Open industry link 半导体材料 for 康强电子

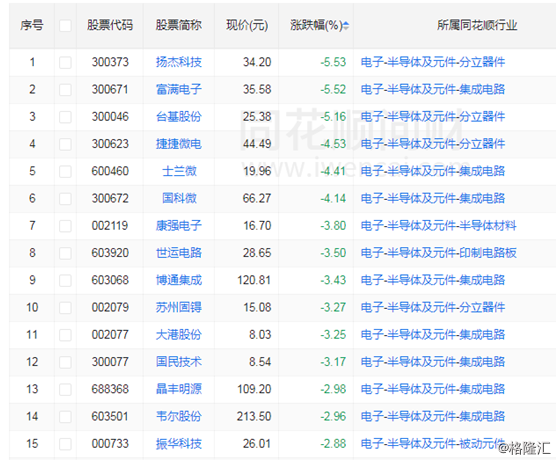(438, 226)
